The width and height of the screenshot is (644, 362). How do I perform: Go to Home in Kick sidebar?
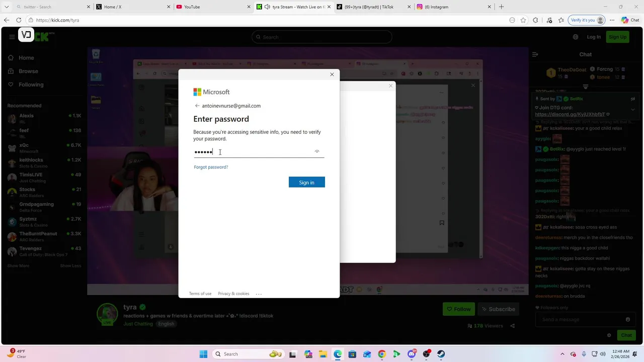click(26, 58)
